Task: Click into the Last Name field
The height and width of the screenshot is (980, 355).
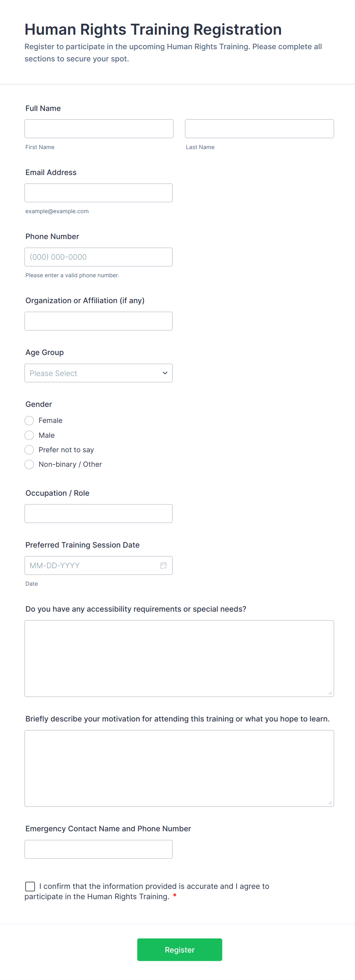Action: [259, 129]
